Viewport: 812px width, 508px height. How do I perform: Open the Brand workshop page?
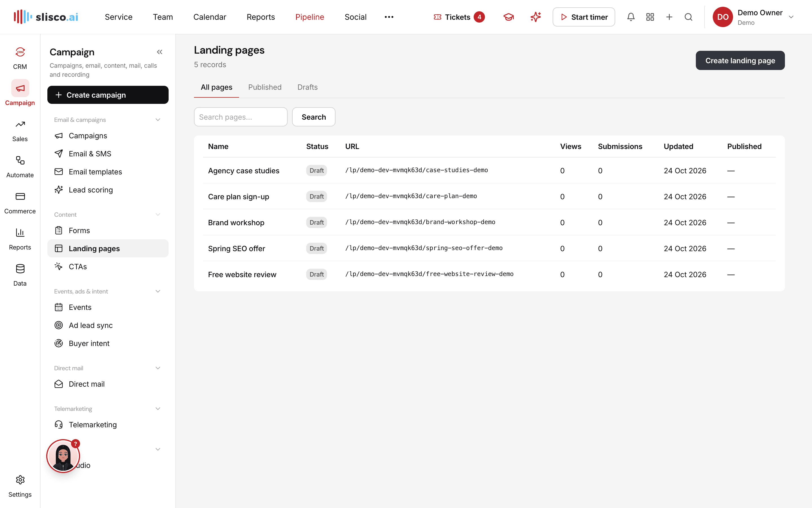236,222
